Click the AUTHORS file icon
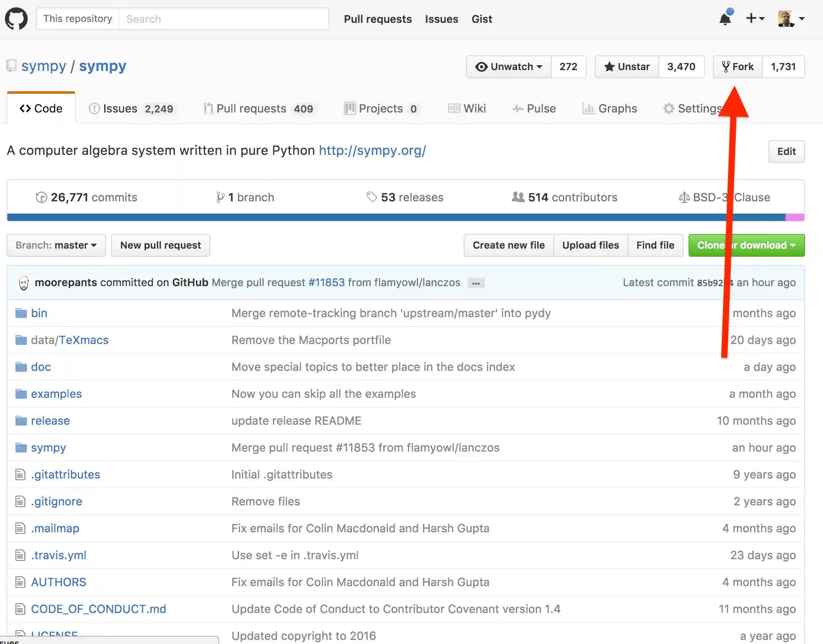 pos(20,582)
